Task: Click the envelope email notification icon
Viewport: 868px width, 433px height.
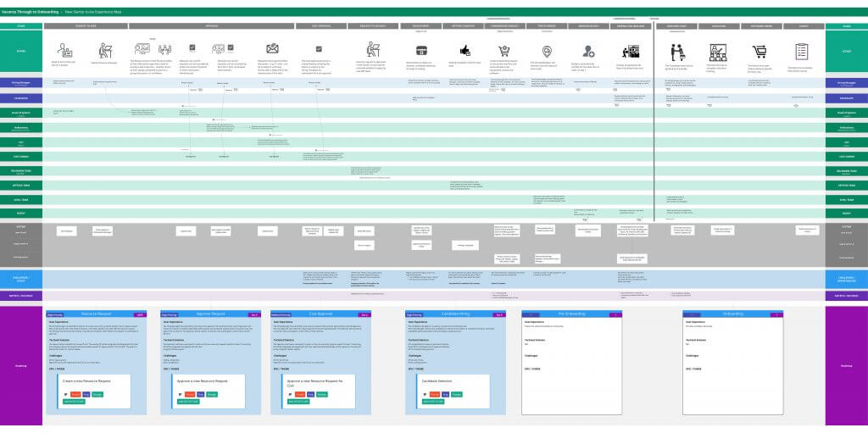Action: (x=272, y=49)
